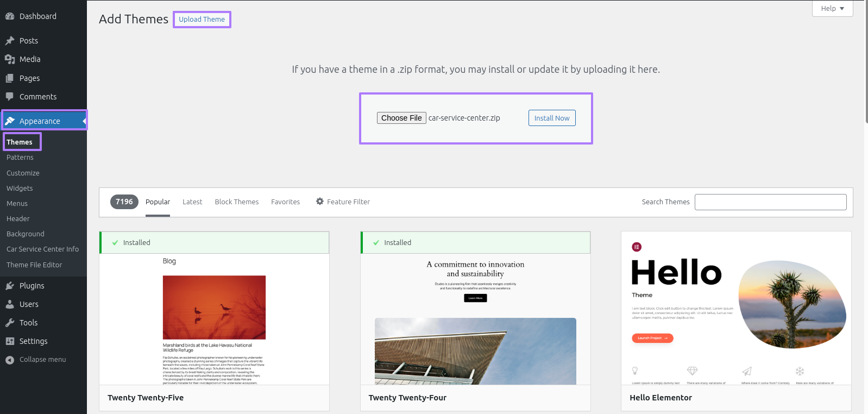Screen dimensions: 868x414
Task: Click the Appearance paintbrush icon
Action: pyautogui.click(x=10, y=121)
